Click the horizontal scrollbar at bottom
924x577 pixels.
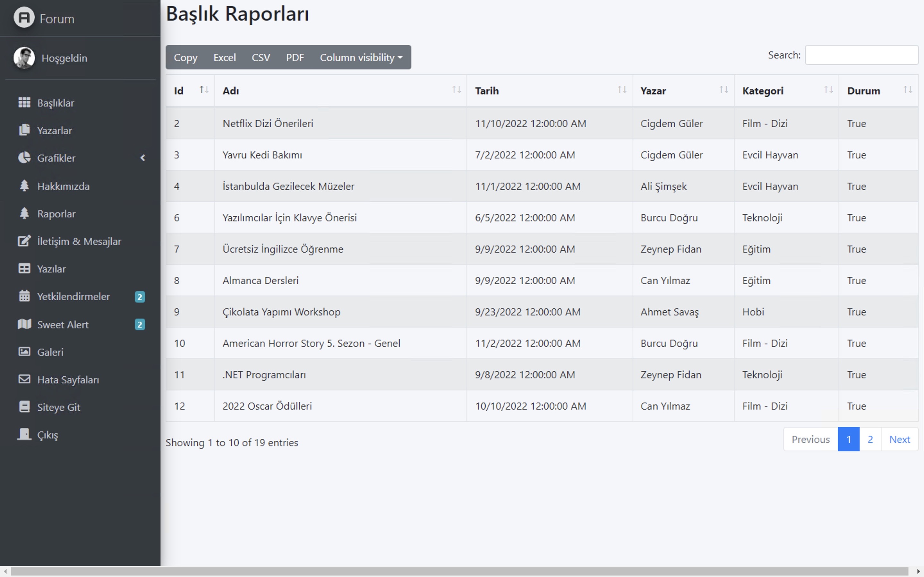coord(458,571)
